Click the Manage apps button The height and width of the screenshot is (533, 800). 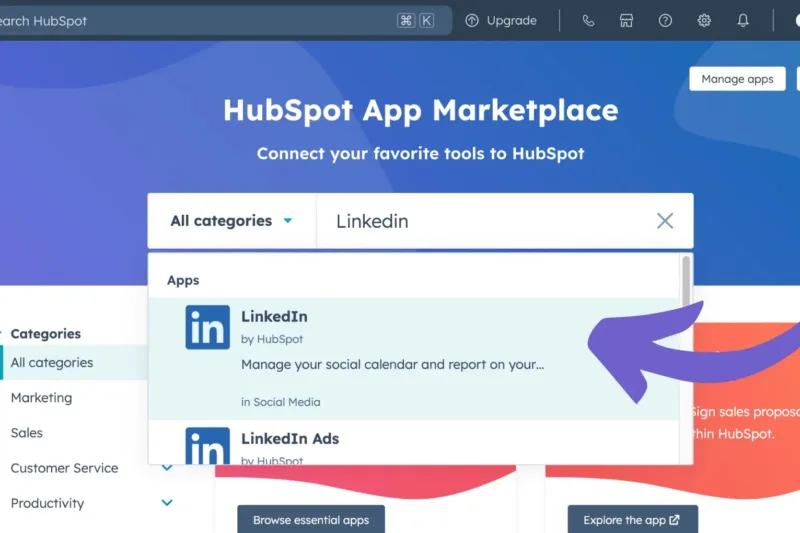coord(737,79)
